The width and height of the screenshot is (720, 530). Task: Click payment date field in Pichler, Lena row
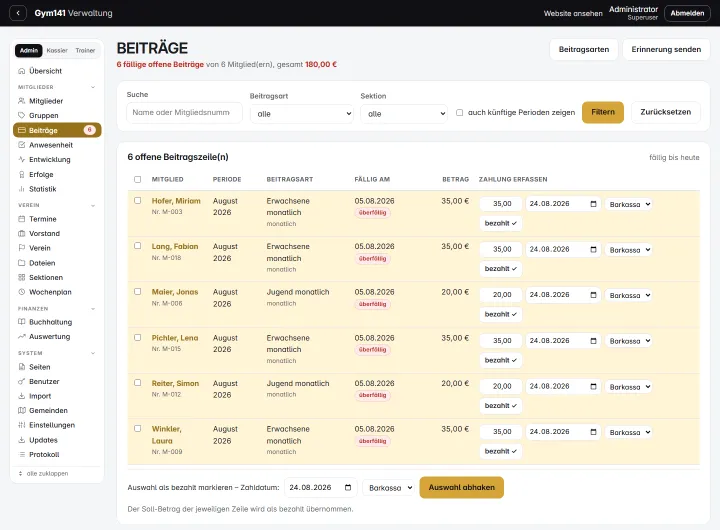[563, 341]
